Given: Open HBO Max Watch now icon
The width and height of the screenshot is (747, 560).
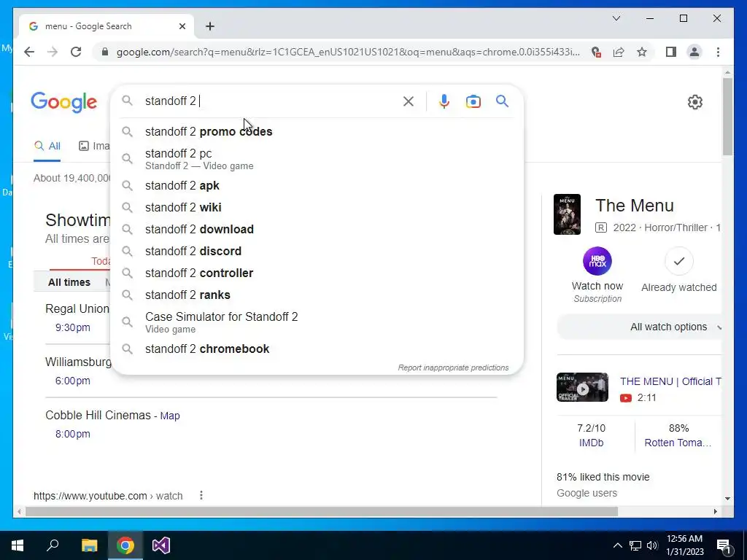Looking at the screenshot, I should click(x=597, y=261).
